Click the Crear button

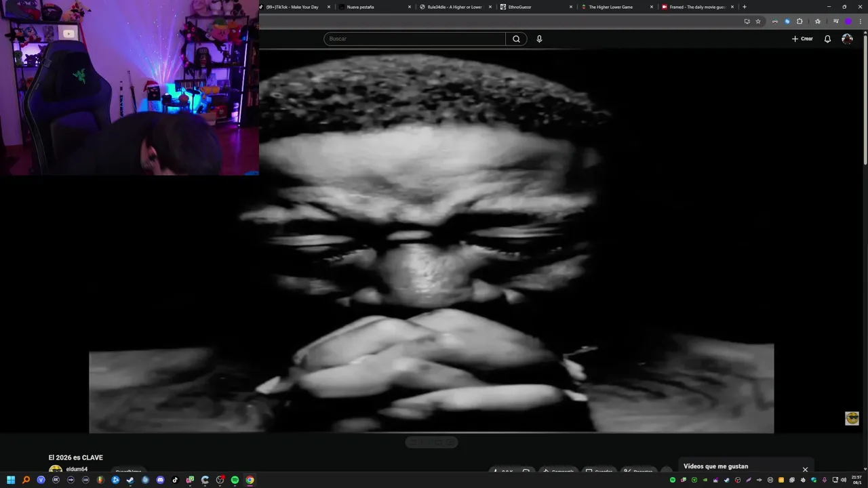pyautogui.click(x=802, y=39)
